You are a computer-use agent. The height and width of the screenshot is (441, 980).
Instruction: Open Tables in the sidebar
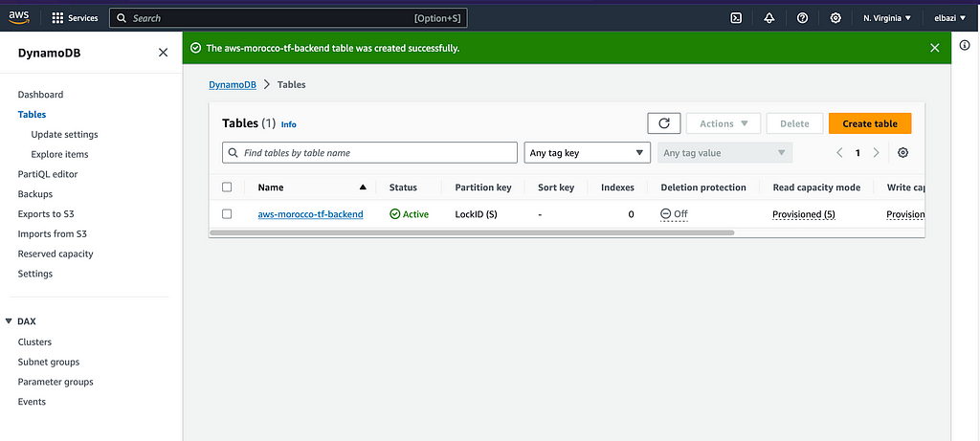32,114
